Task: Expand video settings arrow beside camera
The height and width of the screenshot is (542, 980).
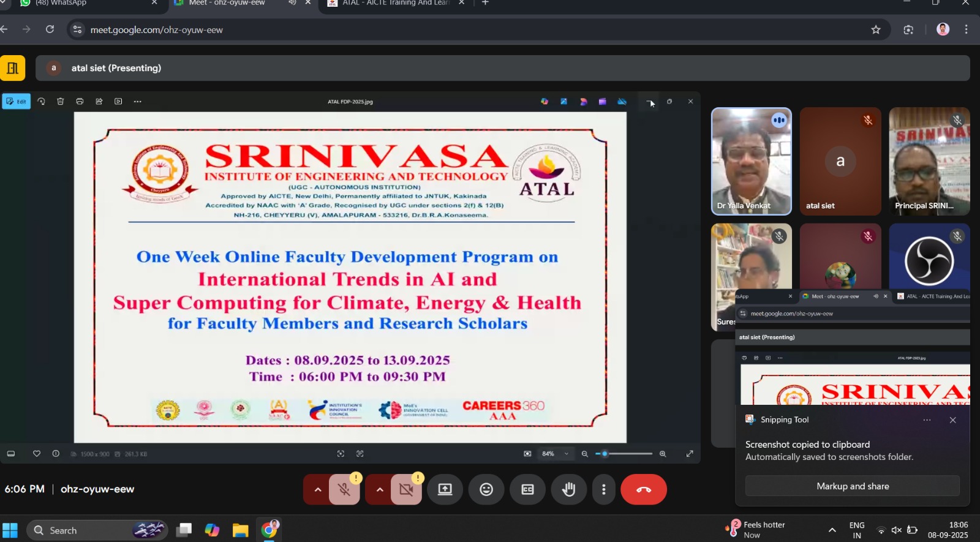Action: [x=380, y=489]
